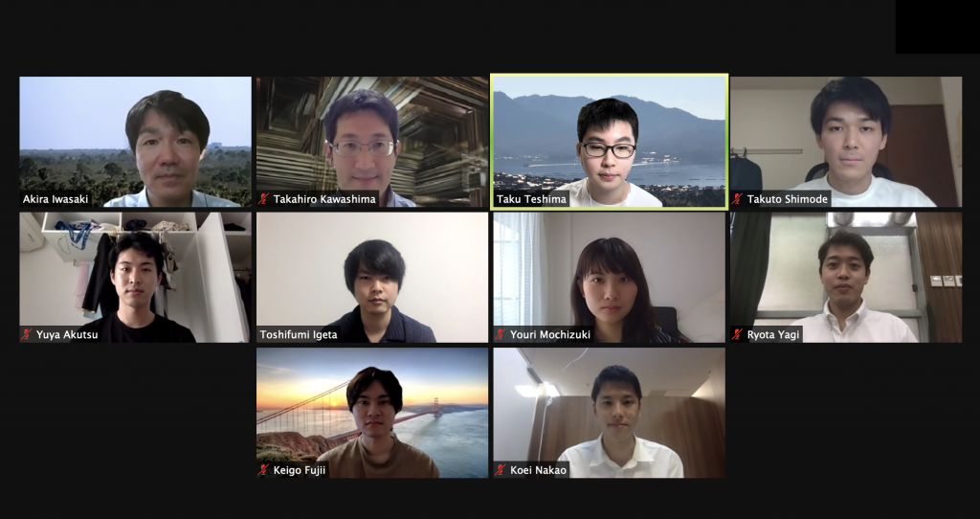Screen dimensions: 980x519
Task: Select Youri Mochizuki's video tile
Action: coord(610,277)
